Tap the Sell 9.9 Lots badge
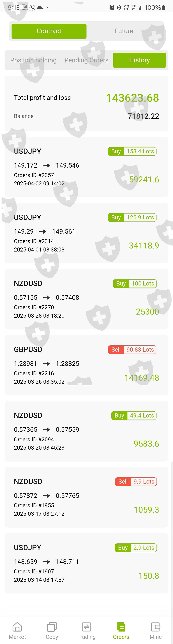This screenshot has width=173, height=644. (x=136, y=482)
